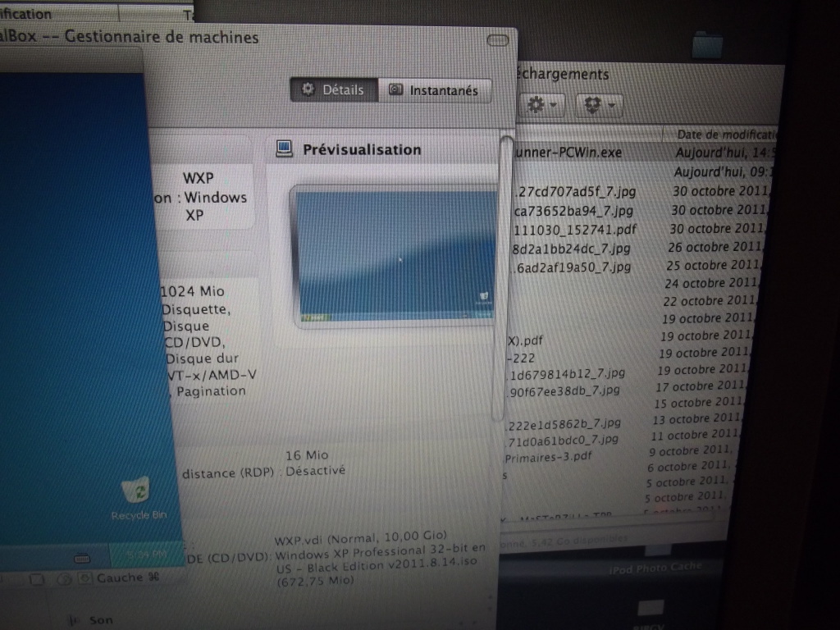
Task: Click the Prévisualisation section header
Action: pyautogui.click(x=362, y=149)
